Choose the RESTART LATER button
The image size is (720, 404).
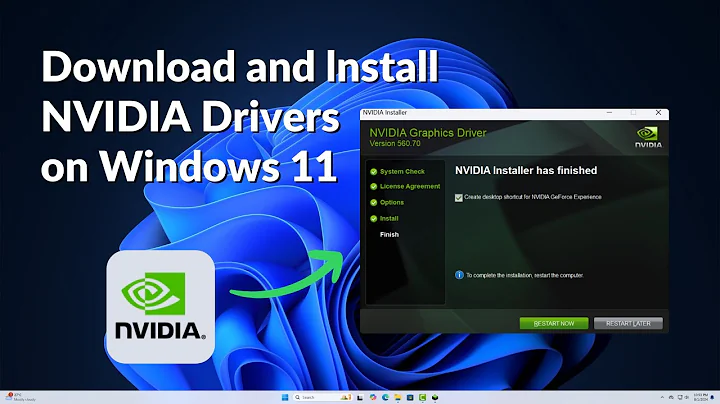[628, 323]
